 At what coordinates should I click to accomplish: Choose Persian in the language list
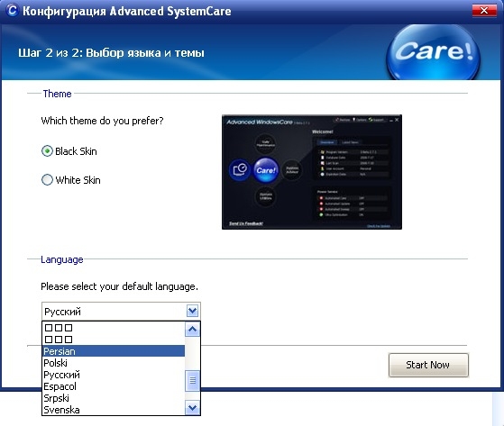pos(114,351)
